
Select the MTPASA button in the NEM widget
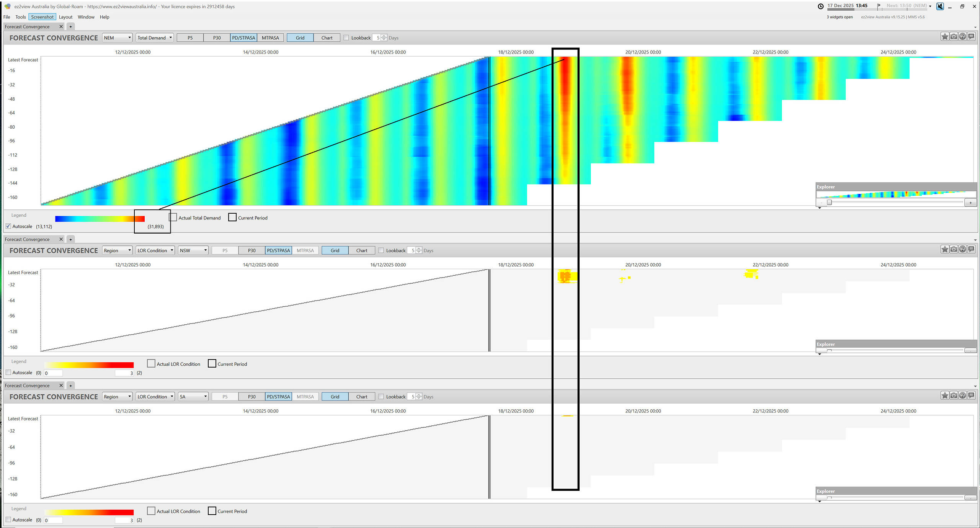tap(270, 38)
